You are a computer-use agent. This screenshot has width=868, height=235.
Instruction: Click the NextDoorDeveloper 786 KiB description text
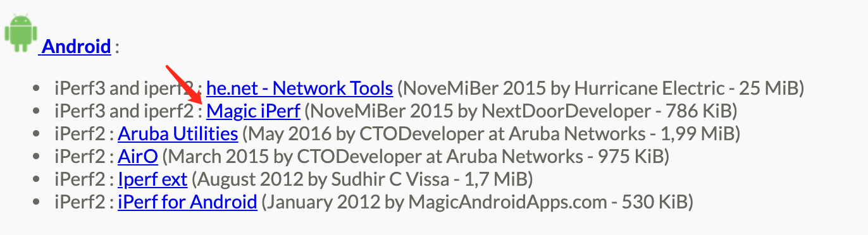point(521,111)
